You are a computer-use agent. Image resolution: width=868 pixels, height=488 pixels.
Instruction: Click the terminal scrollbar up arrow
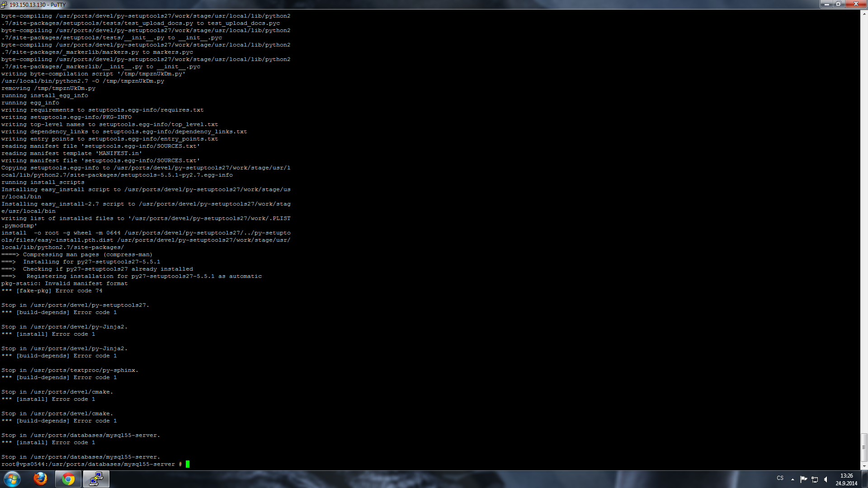pos(864,14)
